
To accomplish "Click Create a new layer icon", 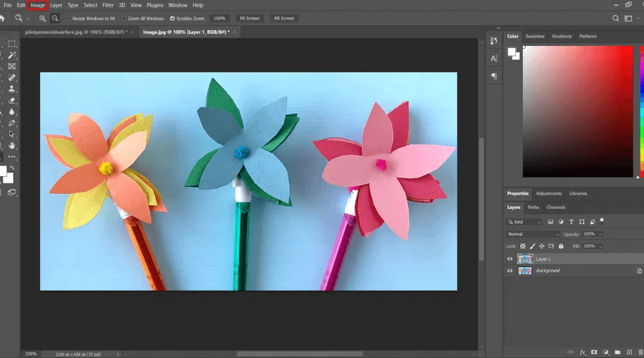I will [x=629, y=352].
